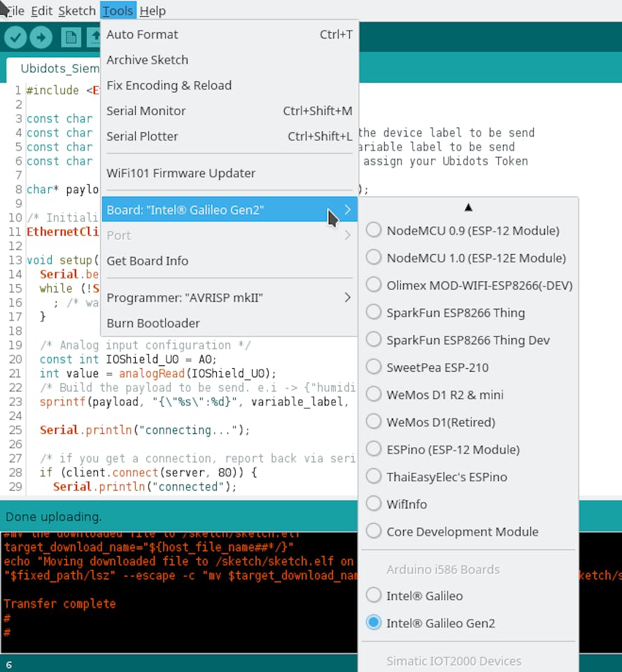622x672 pixels.
Task: Click the Serial.println("connecting...") code line
Action: [145, 430]
